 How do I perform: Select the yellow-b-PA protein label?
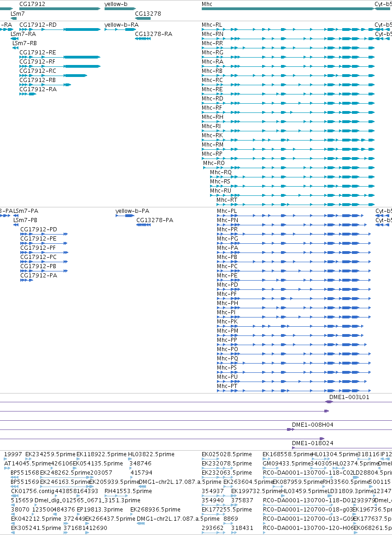tap(132, 211)
